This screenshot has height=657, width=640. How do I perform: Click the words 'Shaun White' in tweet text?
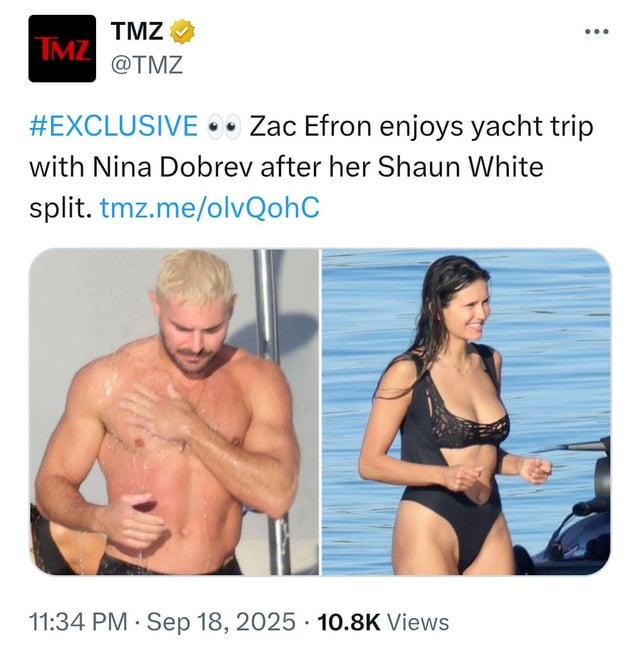point(460,167)
